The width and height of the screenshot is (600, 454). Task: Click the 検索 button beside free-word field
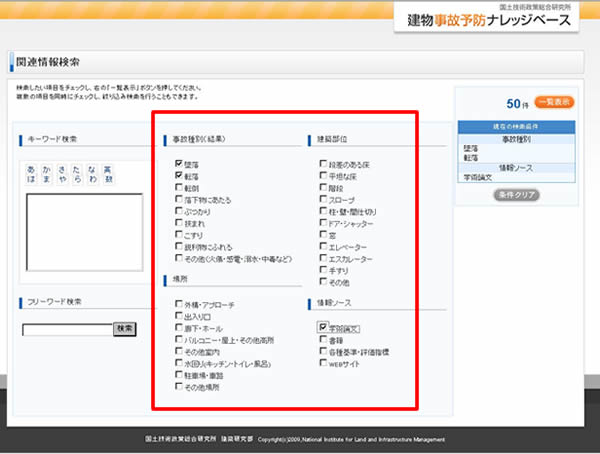coord(125,329)
